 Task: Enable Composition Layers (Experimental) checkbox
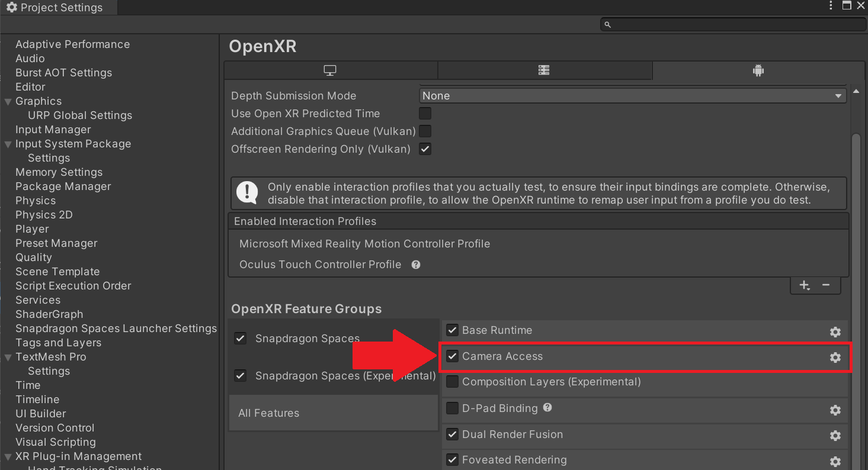pos(452,382)
